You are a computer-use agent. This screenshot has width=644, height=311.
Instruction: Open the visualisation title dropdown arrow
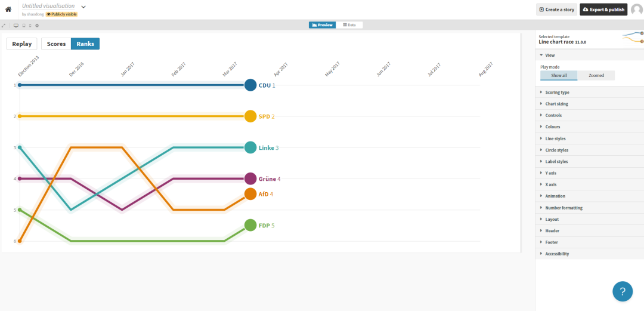[x=83, y=7]
